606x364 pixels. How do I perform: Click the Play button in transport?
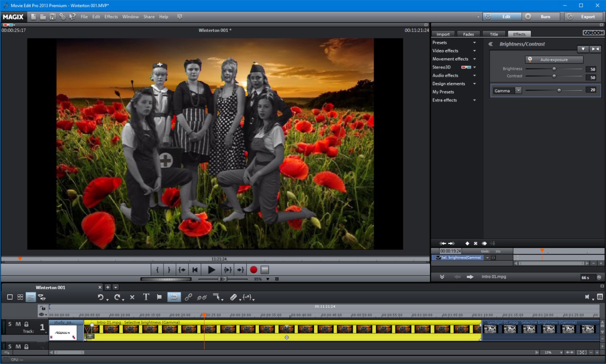point(211,270)
